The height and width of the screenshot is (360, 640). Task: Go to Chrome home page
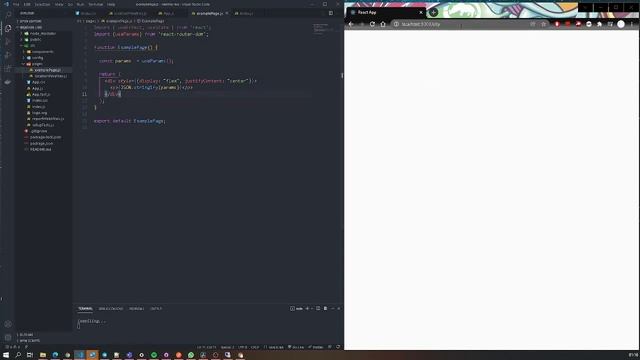click(383, 24)
